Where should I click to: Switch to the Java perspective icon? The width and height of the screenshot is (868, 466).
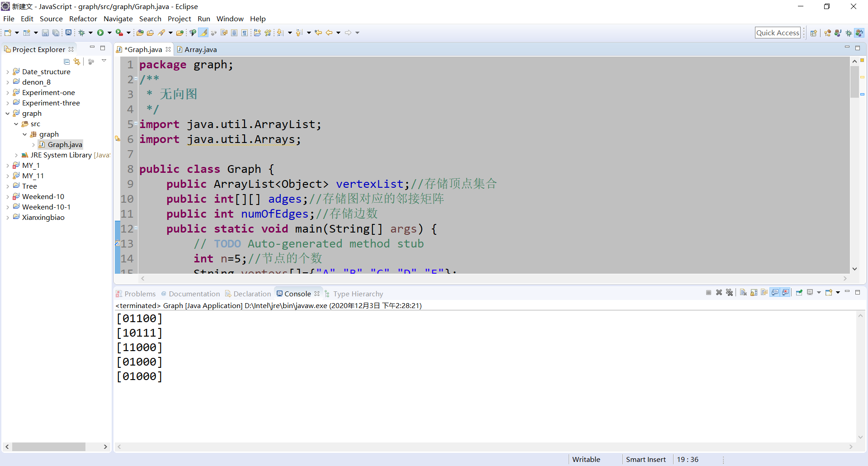(838, 33)
